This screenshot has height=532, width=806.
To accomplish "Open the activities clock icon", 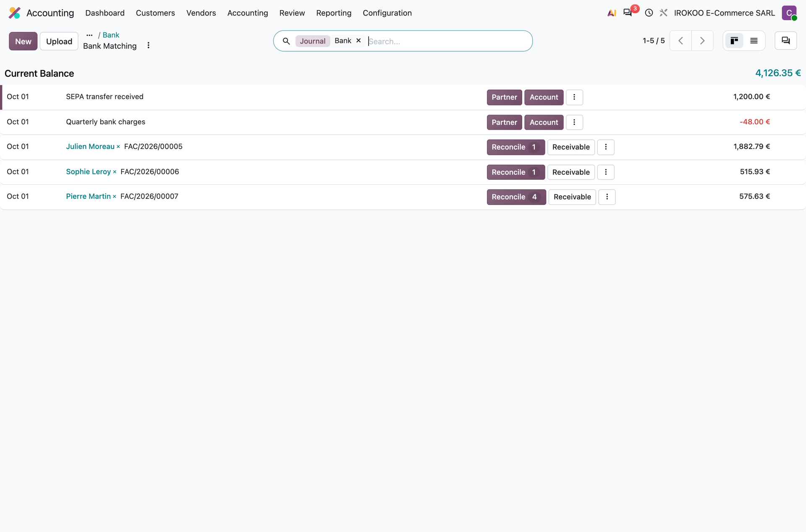I will [x=649, y=13].
